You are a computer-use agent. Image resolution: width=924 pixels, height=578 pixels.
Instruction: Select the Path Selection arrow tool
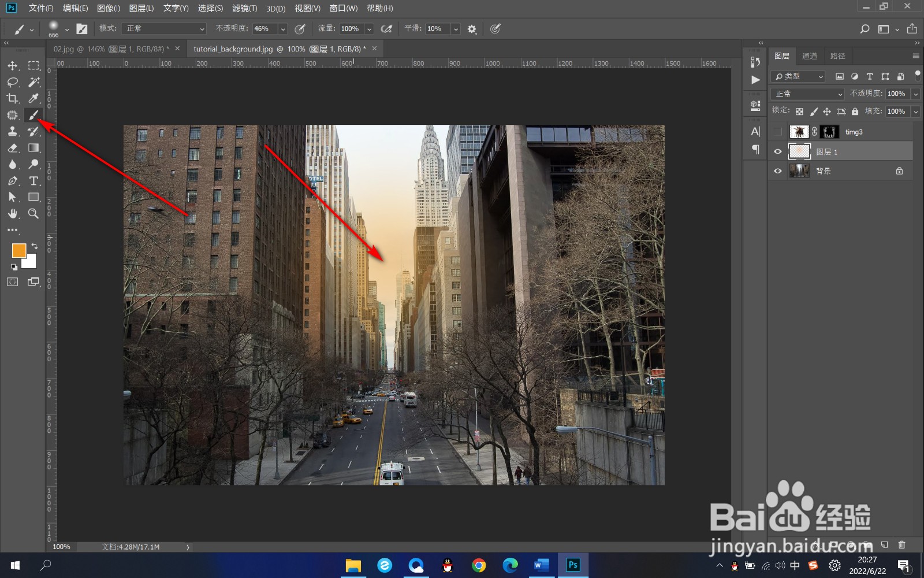point(13,197)
